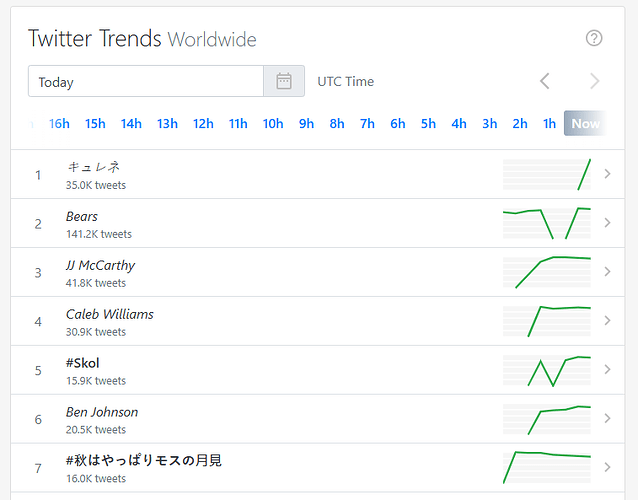The height and width of the screenshot is (500, 638).
Task: Select the 15h time tab
Action: [x=95, y=123]
